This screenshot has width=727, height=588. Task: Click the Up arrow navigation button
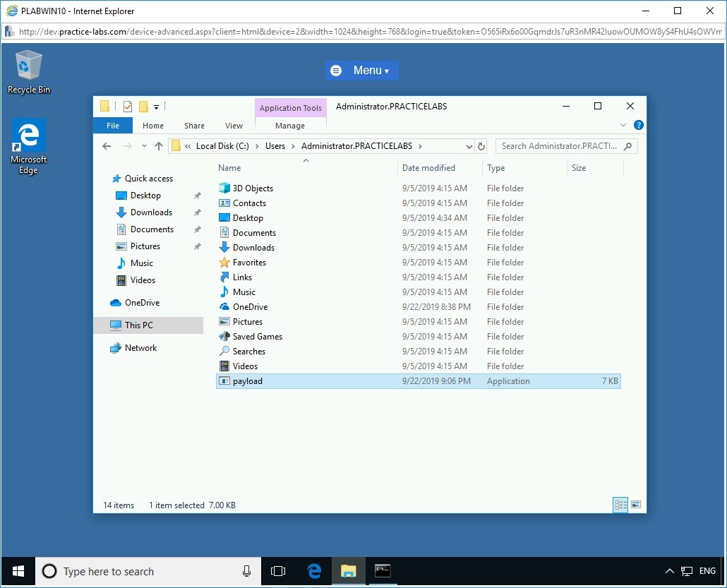[158, 146]
